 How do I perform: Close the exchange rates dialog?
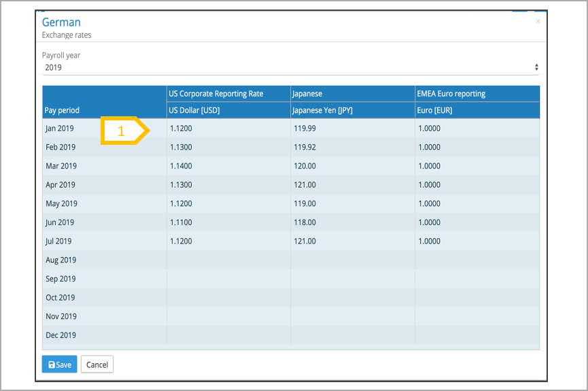click(538, 22)
